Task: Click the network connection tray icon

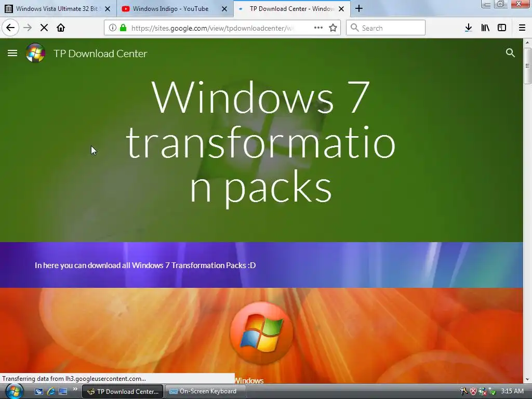Action: pos(482,392)
